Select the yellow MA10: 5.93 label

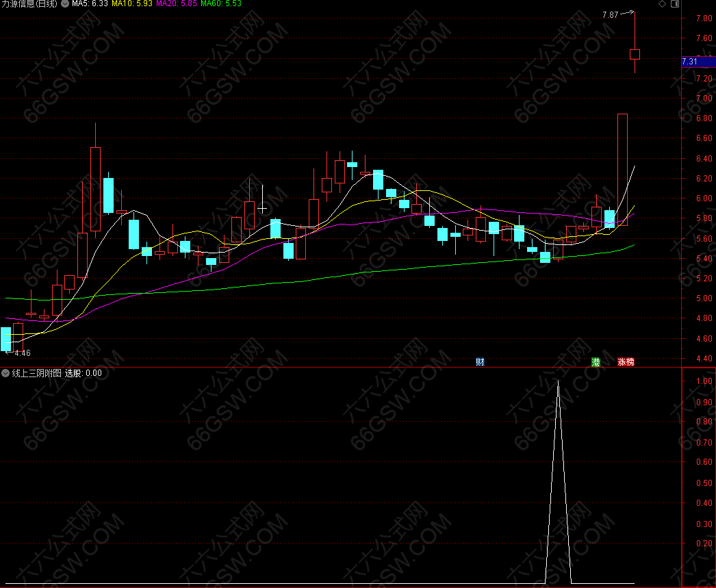click(x=132, y=3)
